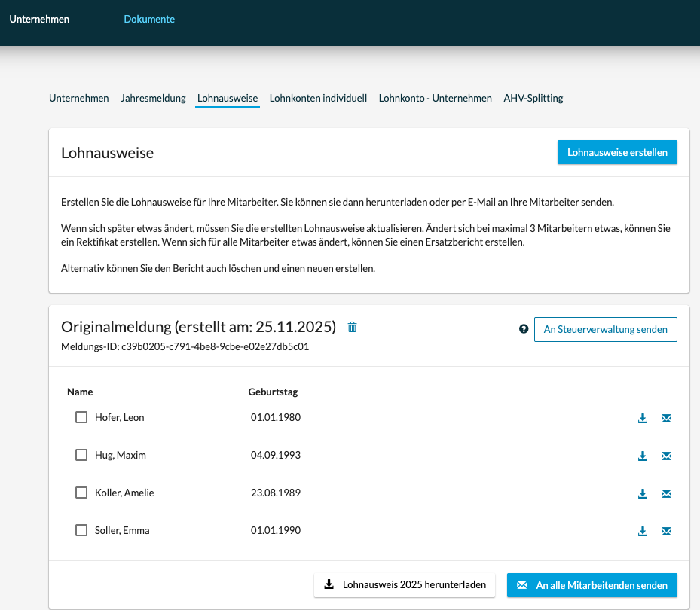This screenshot has width=700, height=610.
Task: Click the Name column header
Action: point(80,392)
